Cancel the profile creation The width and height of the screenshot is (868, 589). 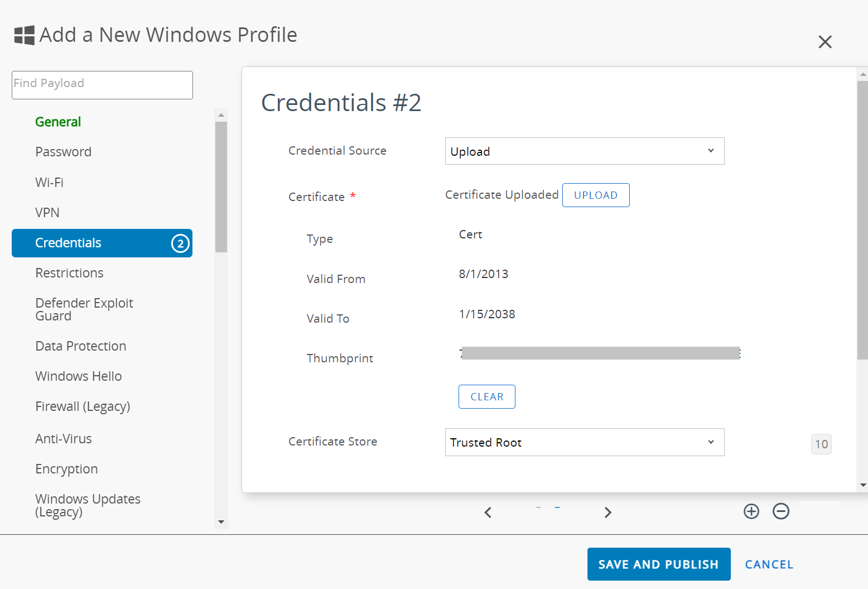click(x=769, y=564)
